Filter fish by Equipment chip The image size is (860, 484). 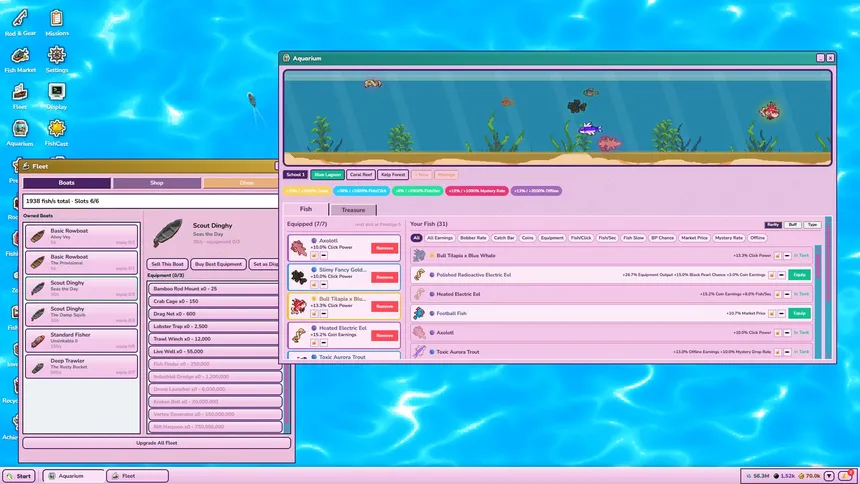click(552, 238)
